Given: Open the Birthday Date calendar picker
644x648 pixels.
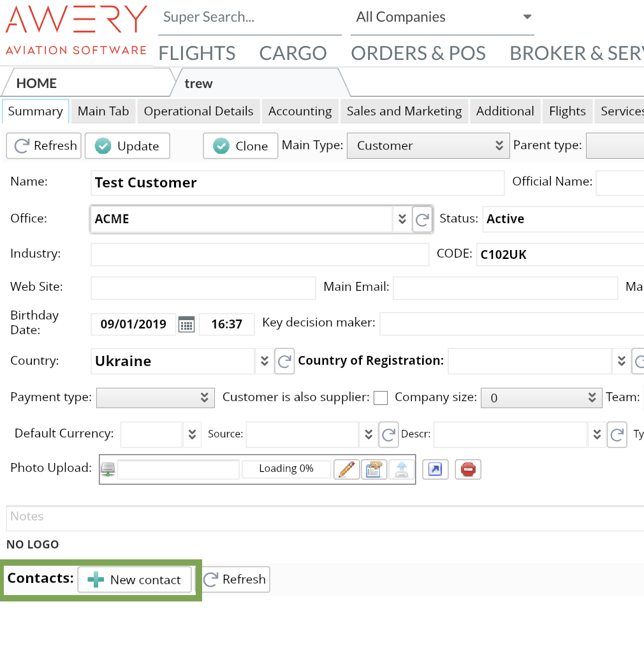Looking at the screenshot, I should coord(186,324).
